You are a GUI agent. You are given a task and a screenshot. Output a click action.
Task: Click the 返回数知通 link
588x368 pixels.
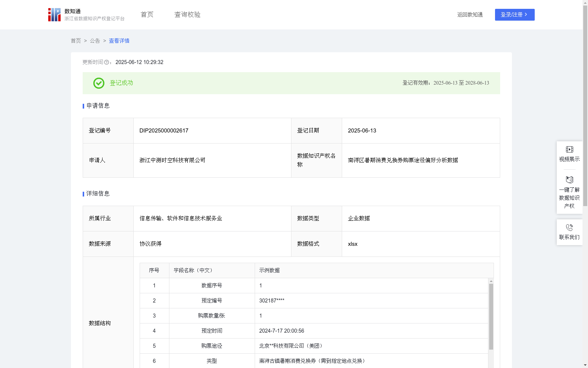[470, 15]
